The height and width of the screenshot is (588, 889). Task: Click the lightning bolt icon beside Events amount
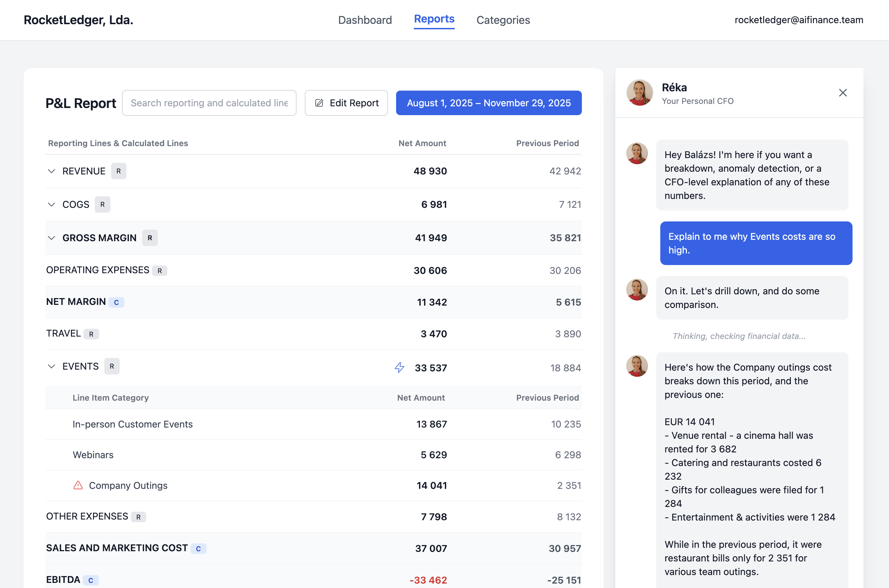click(399, 368)
